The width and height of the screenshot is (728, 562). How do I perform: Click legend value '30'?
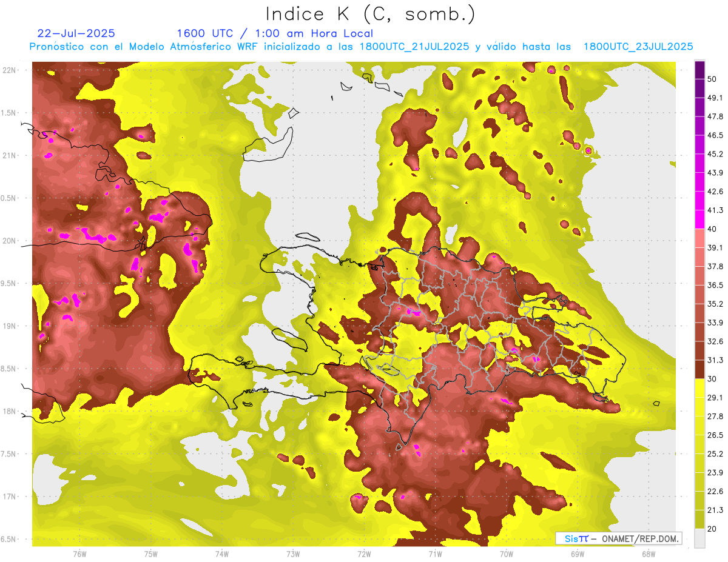[712, 378]
